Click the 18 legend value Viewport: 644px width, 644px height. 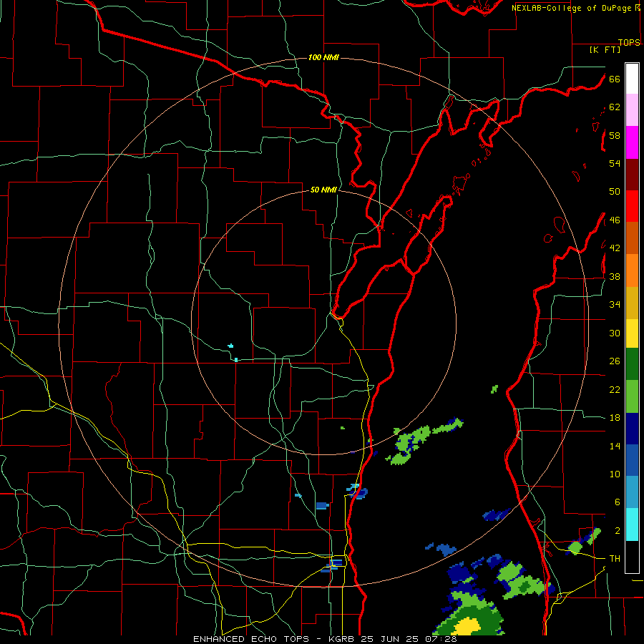tap(615, 418)
